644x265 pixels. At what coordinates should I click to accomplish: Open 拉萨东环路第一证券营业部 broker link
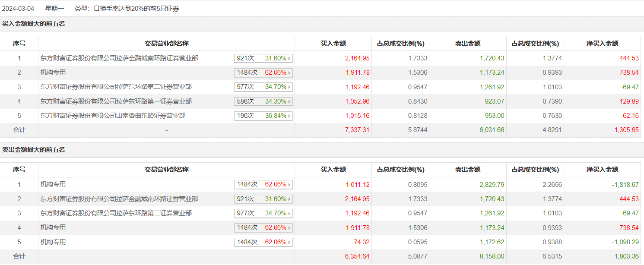pos(116,101)
